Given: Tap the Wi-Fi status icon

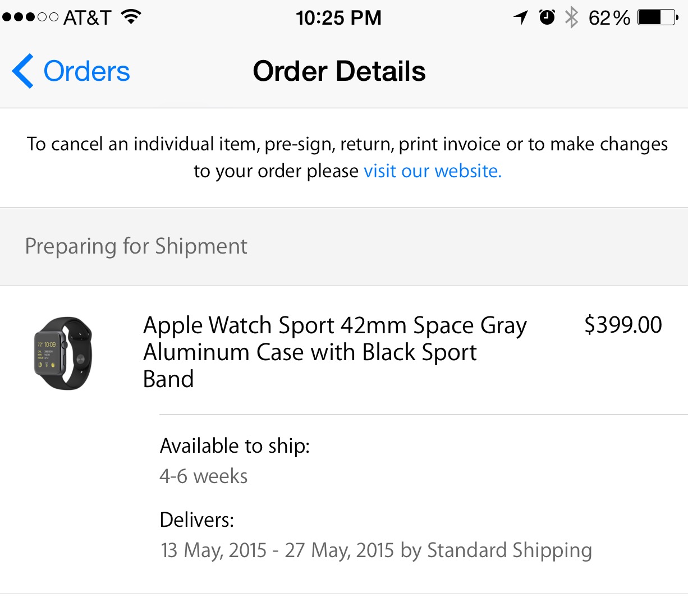Looking at the screenshot, I should (x=131, y=17).
